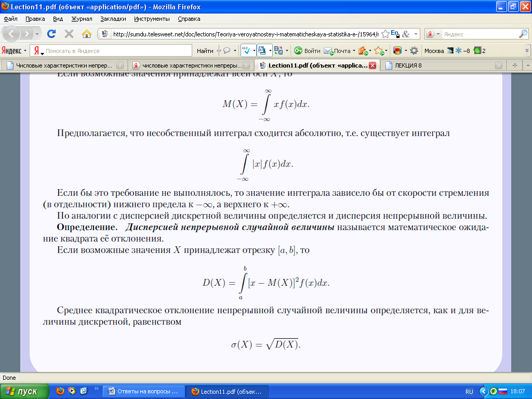Open the address bar history dropdown
The image size is (532, 399).
(x=416, y=34)
